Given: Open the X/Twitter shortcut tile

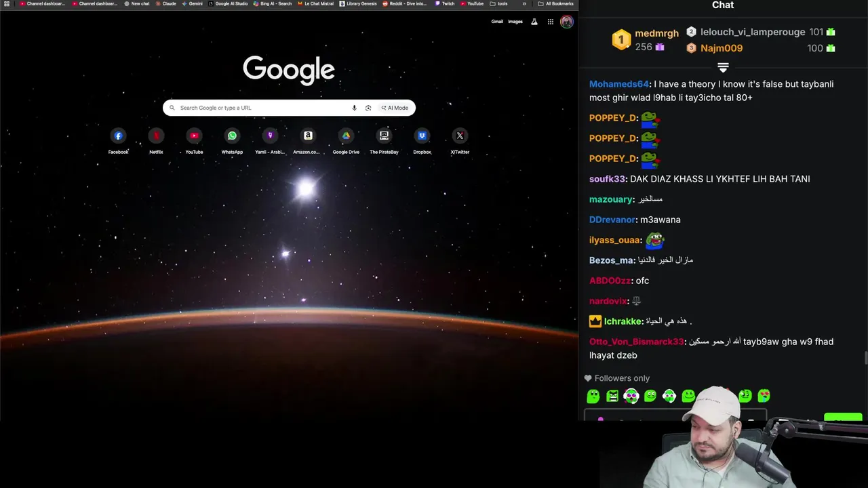Looking at the screenshot, I should [x=460, y=142].
